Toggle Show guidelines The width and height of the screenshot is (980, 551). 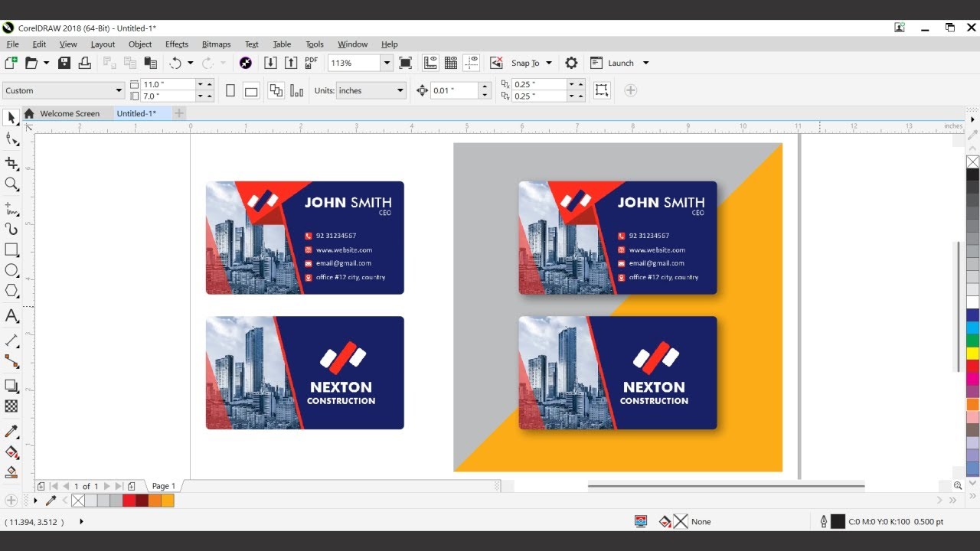472,63
